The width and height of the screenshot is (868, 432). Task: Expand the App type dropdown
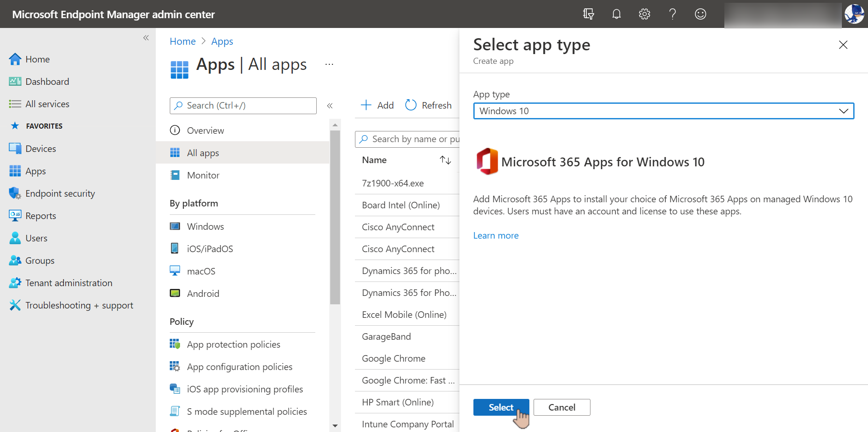(663, 111)
